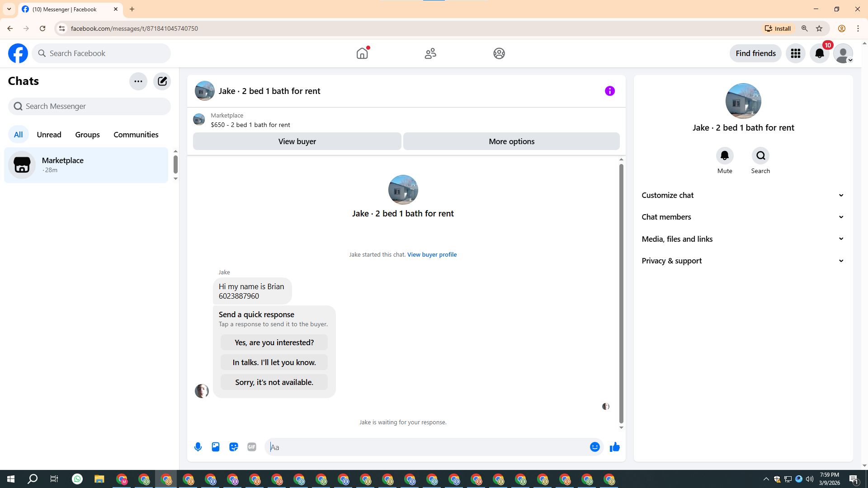
Task: Click the chat conversation scrollbar
Action: [621, 294]
